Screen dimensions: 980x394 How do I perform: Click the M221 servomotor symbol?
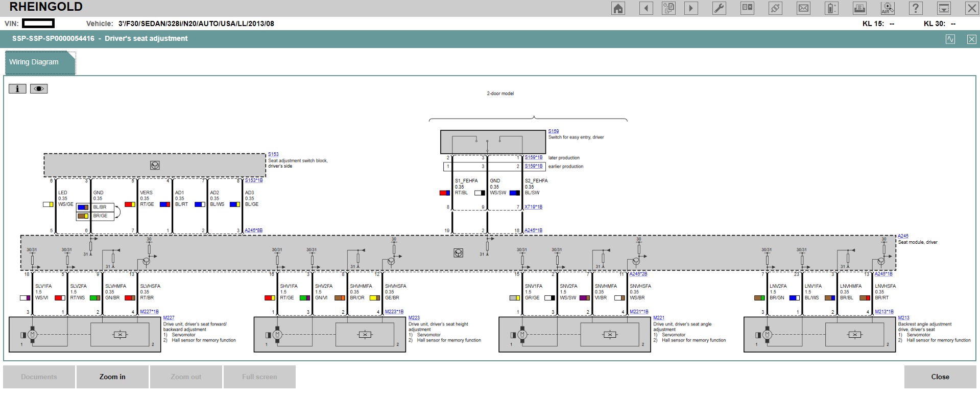tap(522, 335)
